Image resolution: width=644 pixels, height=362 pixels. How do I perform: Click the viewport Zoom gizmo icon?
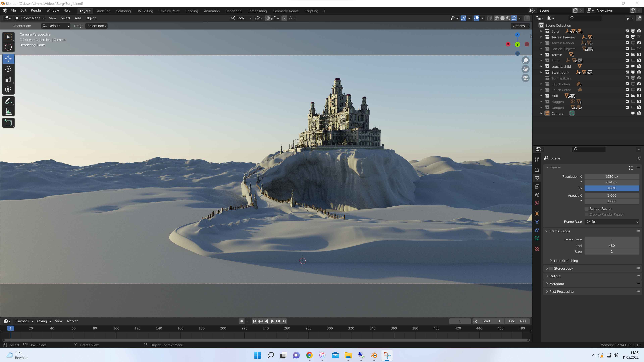pyautogui.click(x=526, y=61)
